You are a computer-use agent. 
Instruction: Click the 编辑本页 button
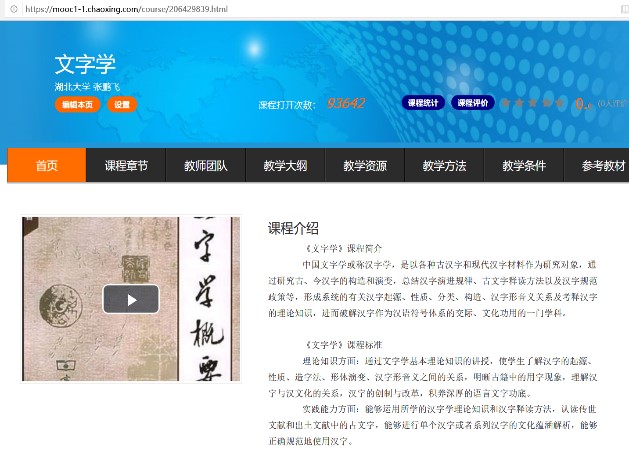(78, 104)
